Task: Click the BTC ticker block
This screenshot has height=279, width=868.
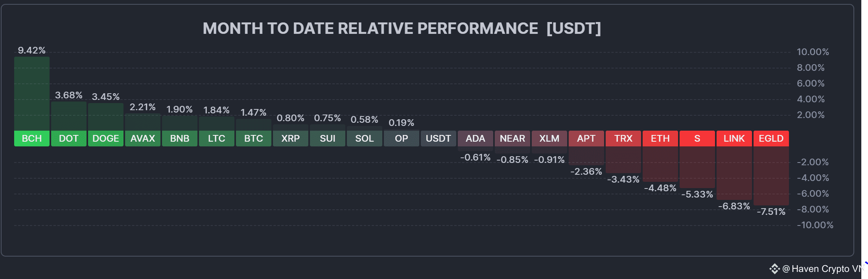Action: [254, 139]
